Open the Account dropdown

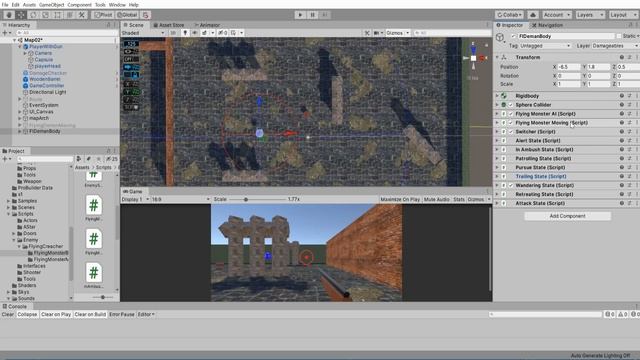[x=557, y=15]
